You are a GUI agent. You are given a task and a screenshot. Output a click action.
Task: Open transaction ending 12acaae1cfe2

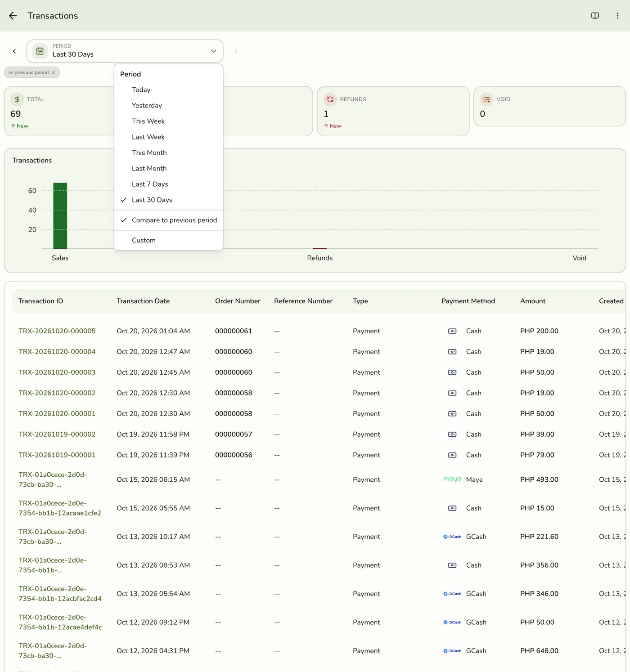point(60,508)
